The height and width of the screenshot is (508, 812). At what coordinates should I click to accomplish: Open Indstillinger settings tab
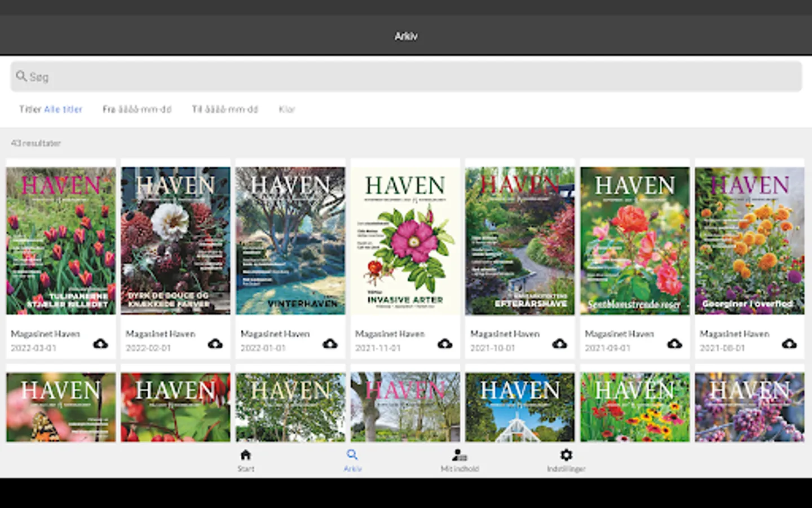pyautogui.click(x=566, y=460)
